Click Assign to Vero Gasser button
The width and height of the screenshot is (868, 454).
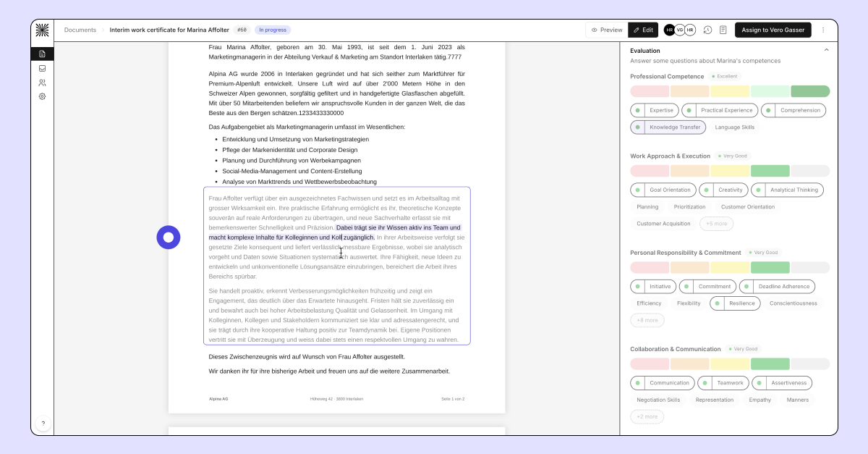(x=773, y=30)
